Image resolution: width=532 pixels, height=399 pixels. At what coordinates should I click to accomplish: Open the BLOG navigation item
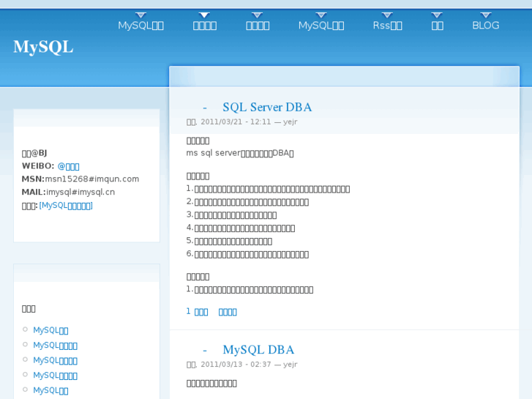point(485,26)
